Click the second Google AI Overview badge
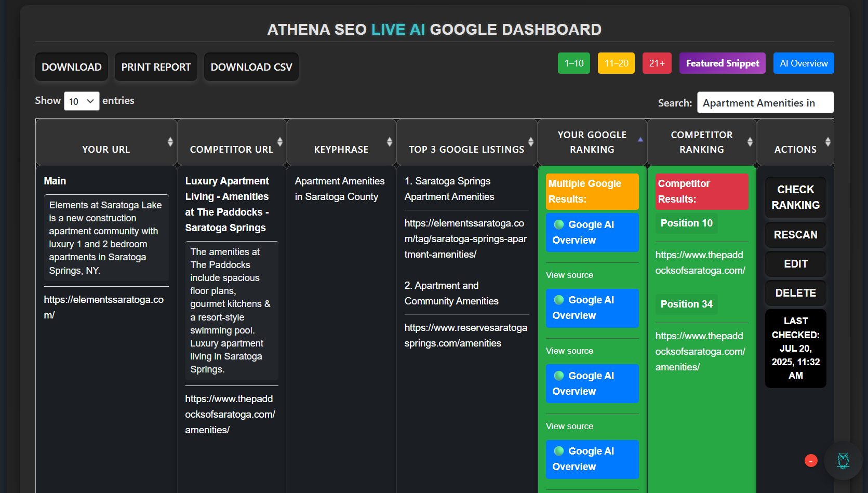This screenshot has height=493, width=868. pyautogui.click(x=592, y=308)
